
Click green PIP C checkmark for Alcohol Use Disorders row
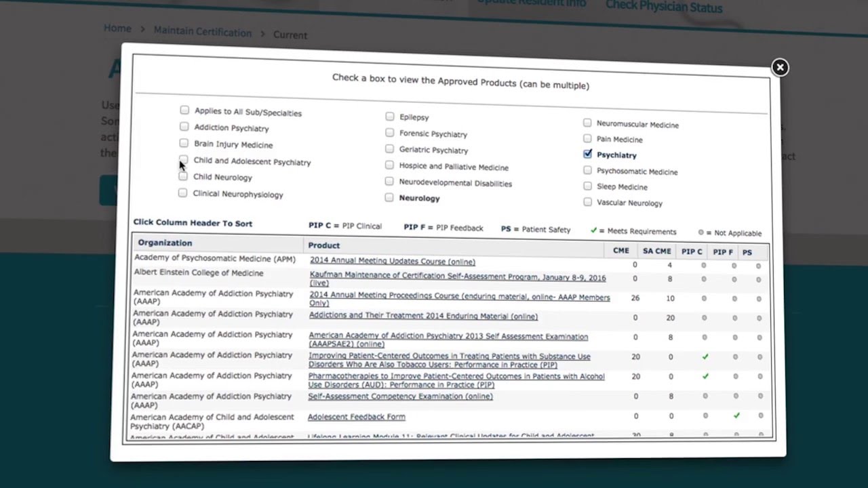(705, 376)
